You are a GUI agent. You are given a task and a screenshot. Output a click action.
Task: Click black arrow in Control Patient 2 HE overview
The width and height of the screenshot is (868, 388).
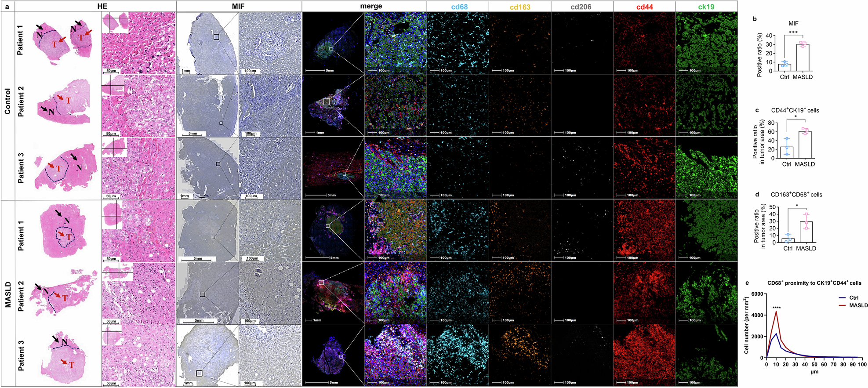44,108
